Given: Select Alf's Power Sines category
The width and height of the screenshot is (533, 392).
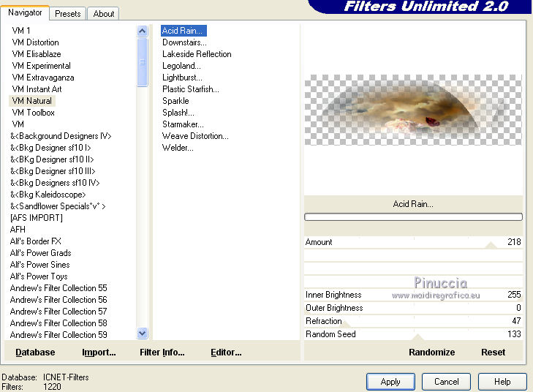Looking at the screenshot, I should coord(39,265).
